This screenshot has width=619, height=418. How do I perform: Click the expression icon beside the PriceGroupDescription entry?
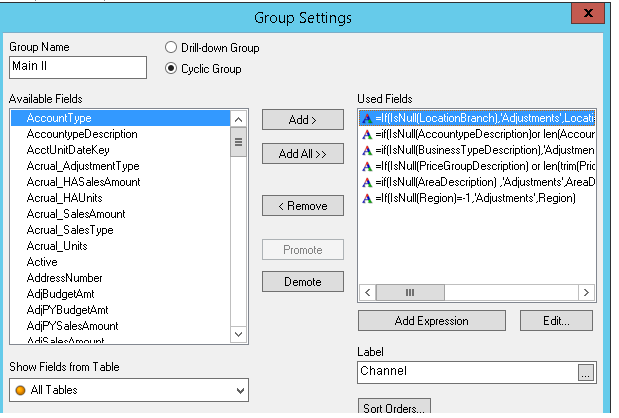click(x=366, y=166)
